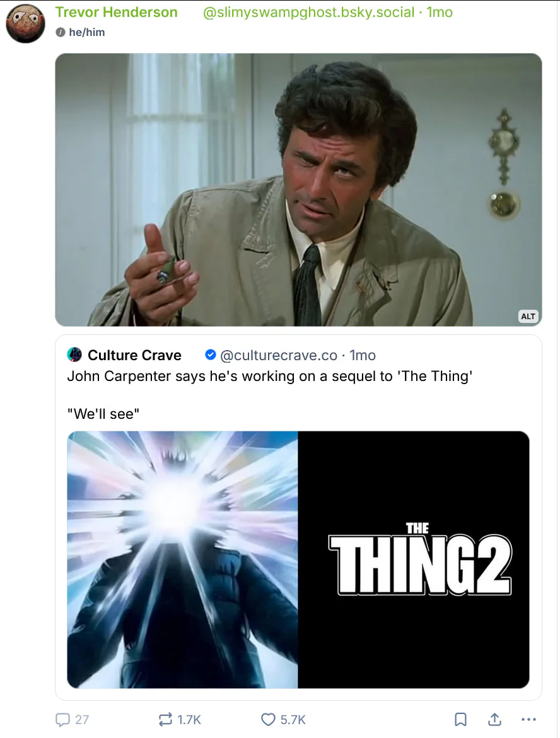Show the ALT text badge

click(x=528, y=316)
